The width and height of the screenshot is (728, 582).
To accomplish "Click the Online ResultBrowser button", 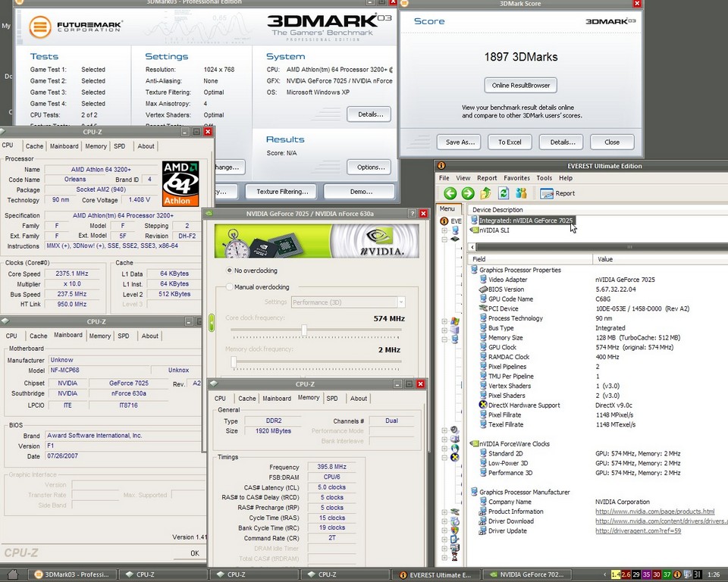I will tap(521, 86).
